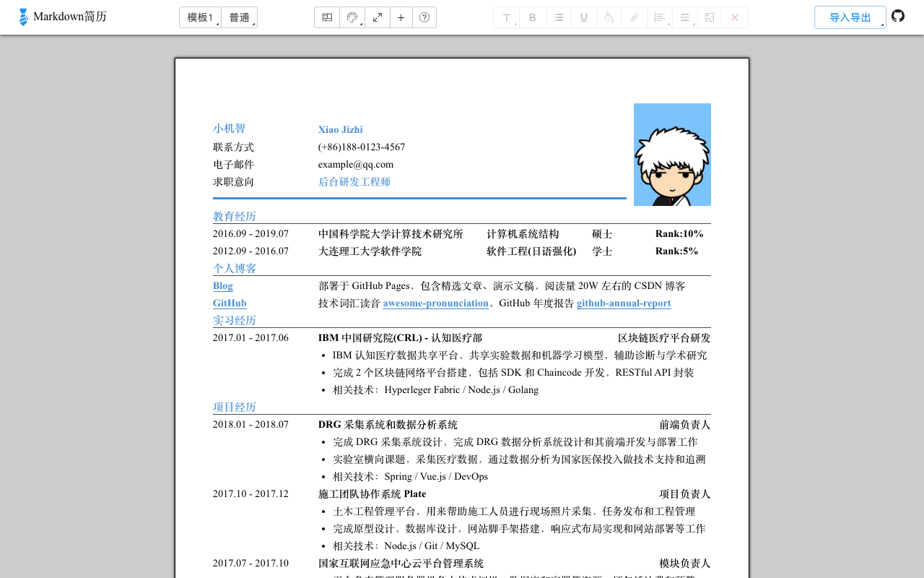Click the 电子邮件 label
This screenshot has height=578, width=924.
233,165
